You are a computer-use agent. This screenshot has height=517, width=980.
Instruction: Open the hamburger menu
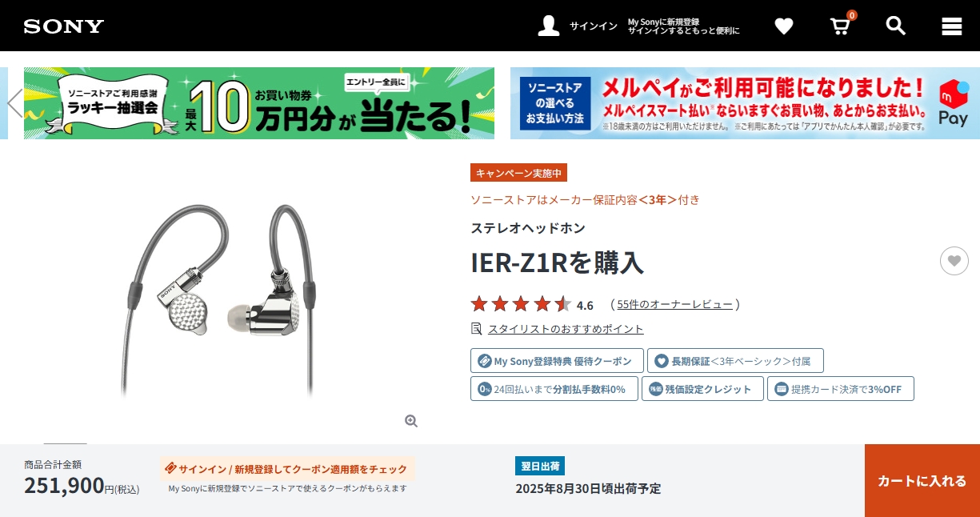point(952,26)
